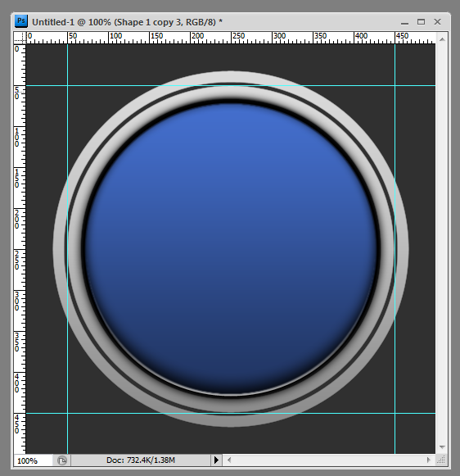Screen dimensions: 460x476
Task: Maximize the Untitled-1 document window
Action: coord(421,22)
